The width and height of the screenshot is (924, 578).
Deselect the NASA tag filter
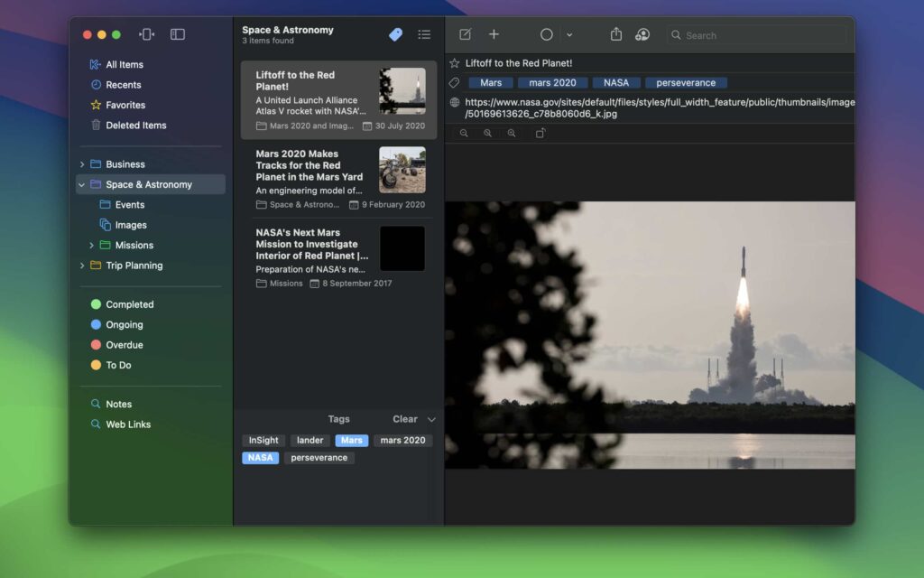tap(260, 458)
